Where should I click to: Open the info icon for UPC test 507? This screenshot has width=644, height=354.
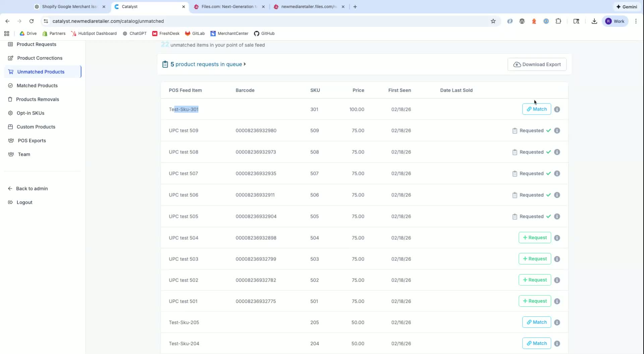point(557,174)
